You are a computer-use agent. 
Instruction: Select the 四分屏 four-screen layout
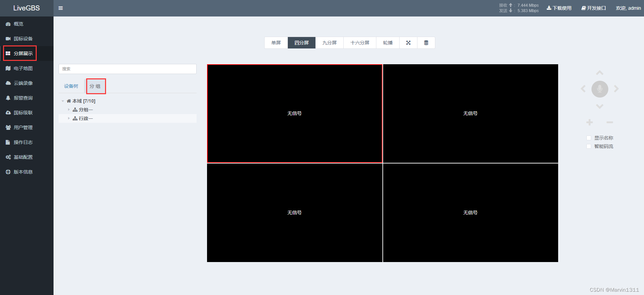(x=302, y=43)
